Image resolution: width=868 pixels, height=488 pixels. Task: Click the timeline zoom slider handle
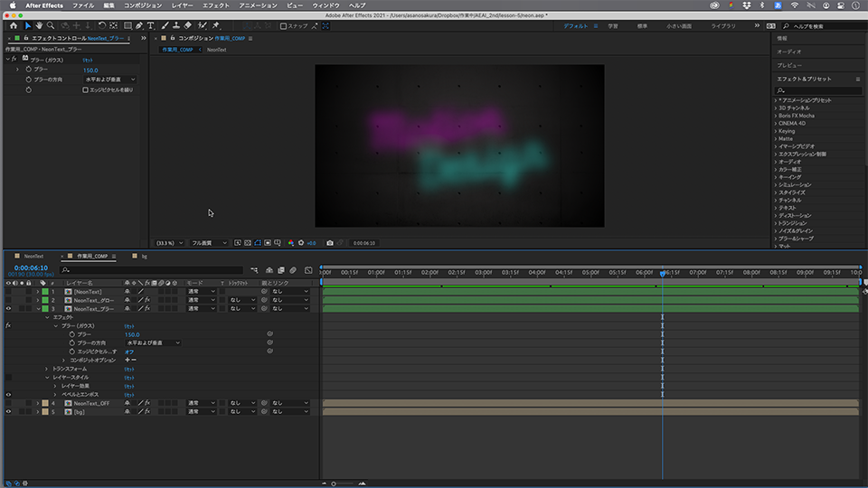point(334,483)
